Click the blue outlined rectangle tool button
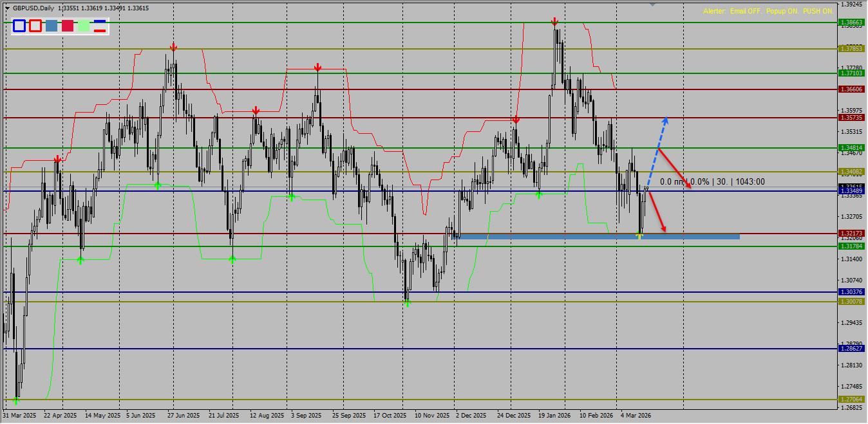 click(x=19, y=26)
